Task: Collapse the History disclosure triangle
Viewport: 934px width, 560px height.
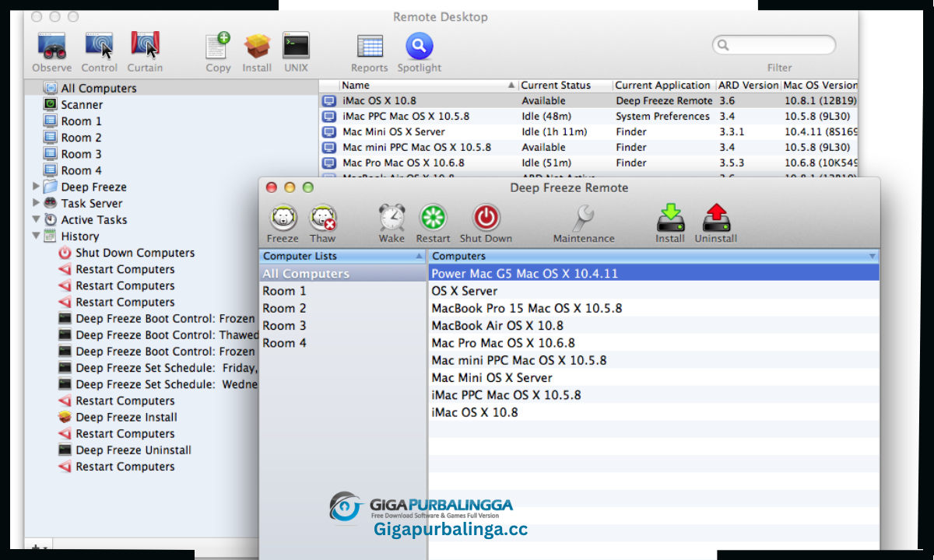Action: [36, 236]
